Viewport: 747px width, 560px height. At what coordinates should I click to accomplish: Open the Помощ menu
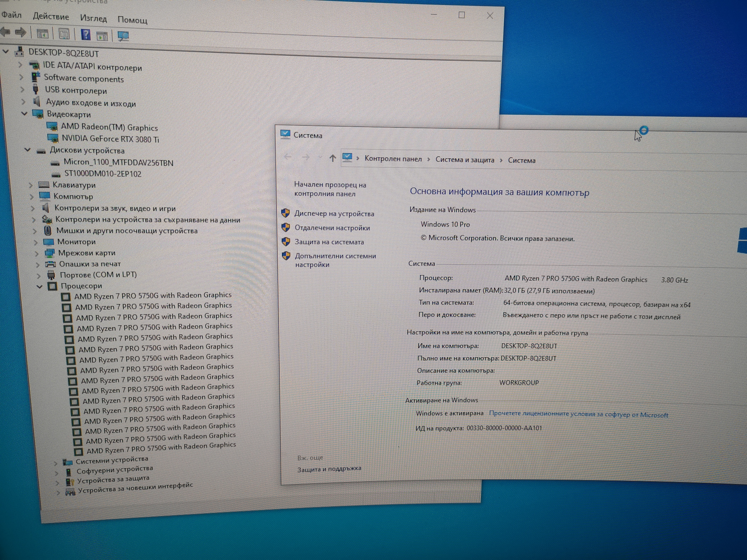coord(132,20)
